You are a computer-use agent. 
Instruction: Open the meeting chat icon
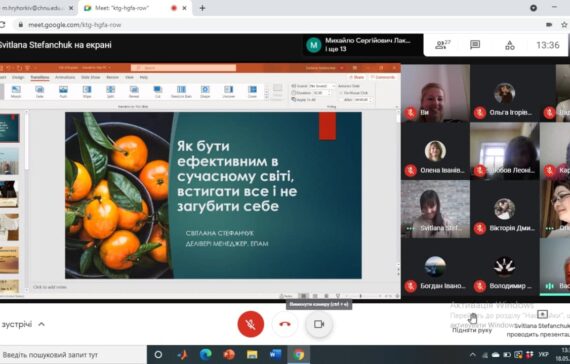tap(475, 45)
